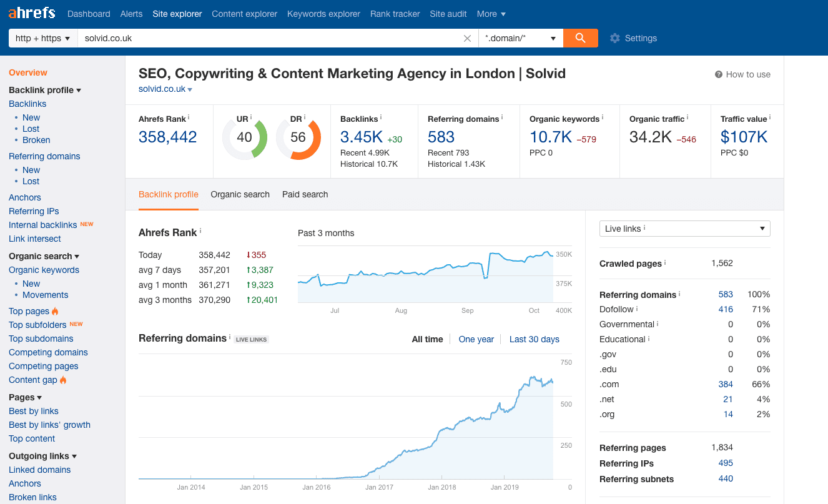Open Site audit
The image size is (828, 504).
coord(448,14)
